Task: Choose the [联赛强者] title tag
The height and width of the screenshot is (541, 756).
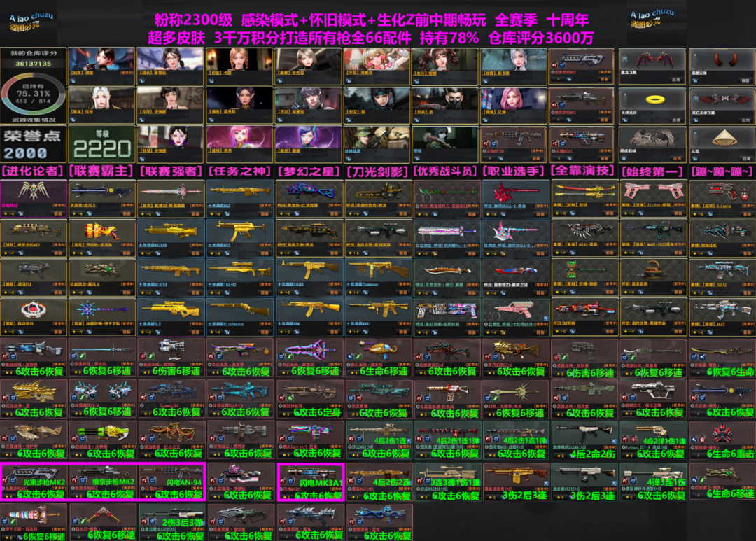Action: (171, 171)
